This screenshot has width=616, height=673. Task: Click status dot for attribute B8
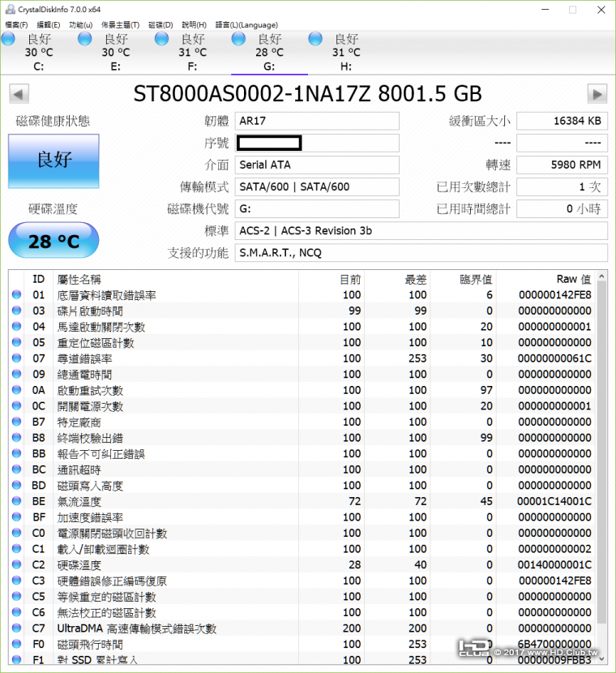[x=17, y=437]
